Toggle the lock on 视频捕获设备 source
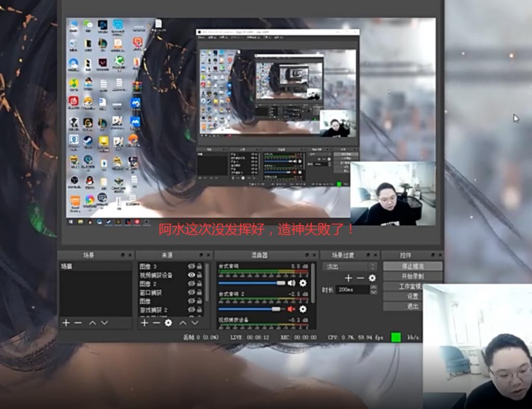The width and height of the screenshot is (532, 409). coord(199,275)
